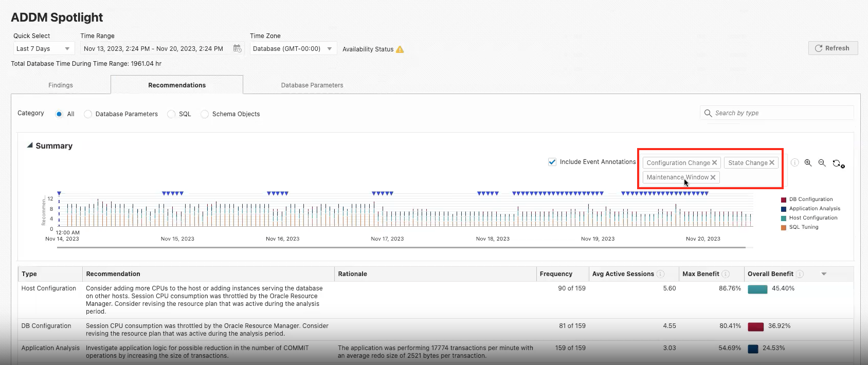Switch to the Database Parameters tab
This screenshot has width=868, height=365.
click(x=312, y=85)
